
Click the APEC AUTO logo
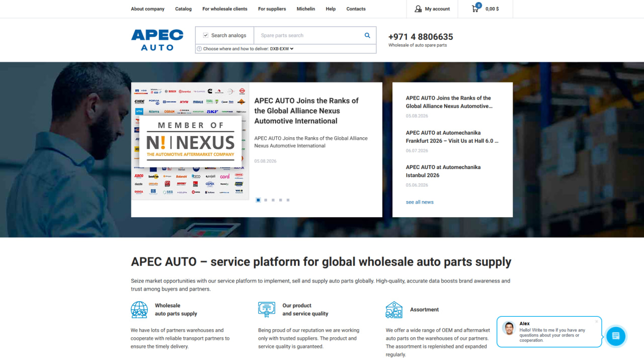click(157, 40)
